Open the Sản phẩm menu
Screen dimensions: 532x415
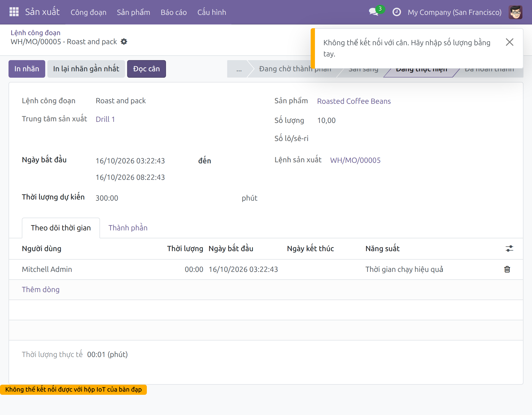pyautogui.click(x=134, y=12)
